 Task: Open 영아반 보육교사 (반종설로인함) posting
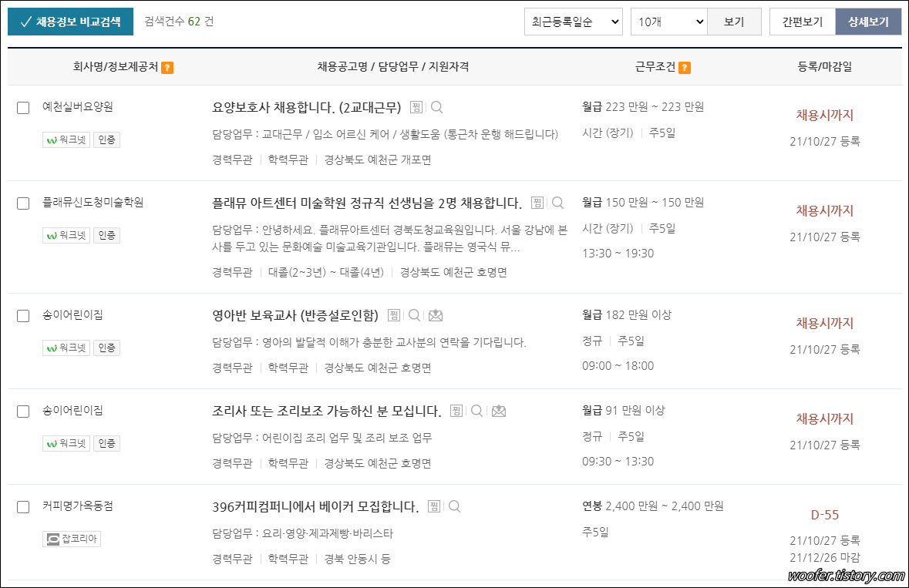point(295,315)
